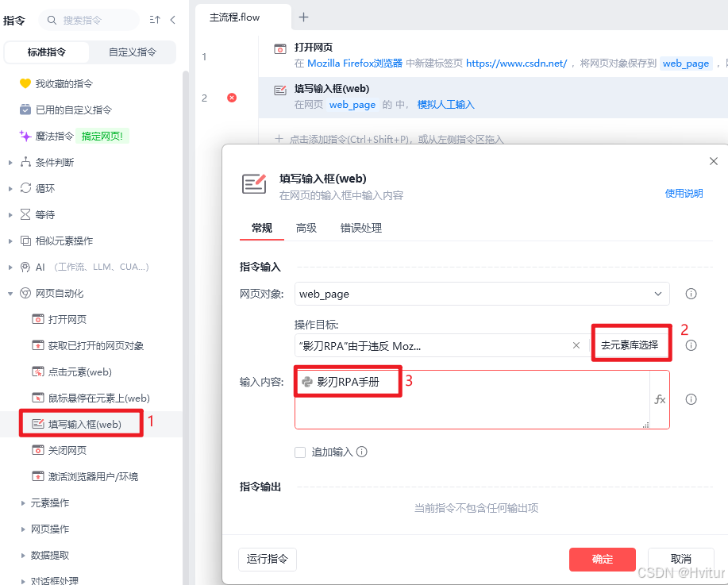Clear the 操作目标 value with the X icon
Viewport: 728px width, 585px height.
(x=576, y=345)
